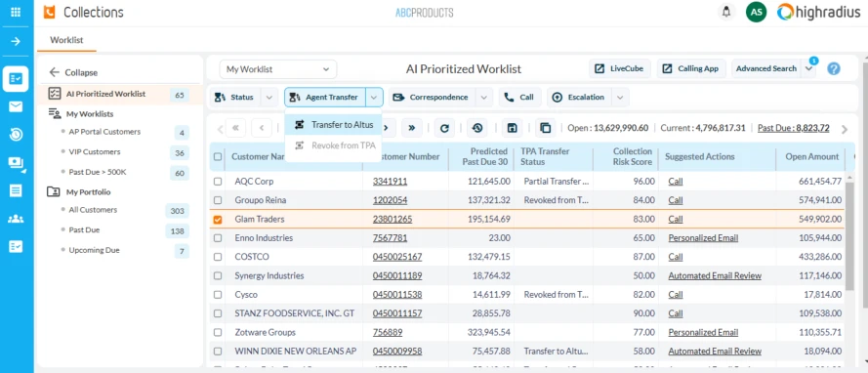
Task: Click the orange Collections app logo
Action: [49, 12]
